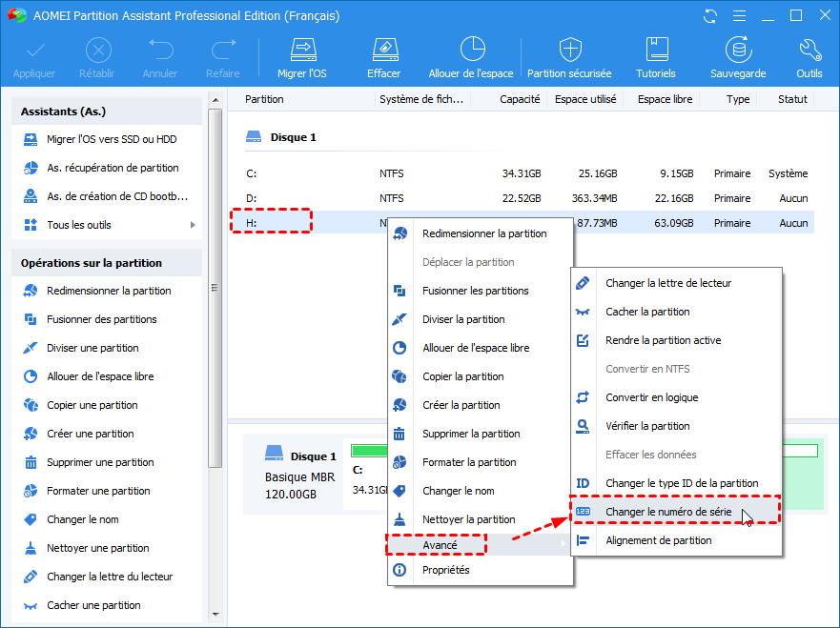Select Cacher la partition in submenu

tap(676, 312)
